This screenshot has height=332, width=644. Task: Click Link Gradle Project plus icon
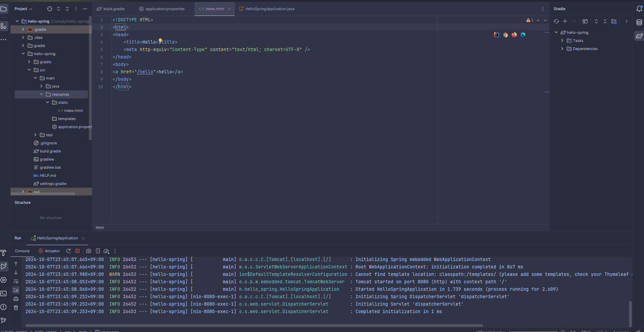pos(565,21)
